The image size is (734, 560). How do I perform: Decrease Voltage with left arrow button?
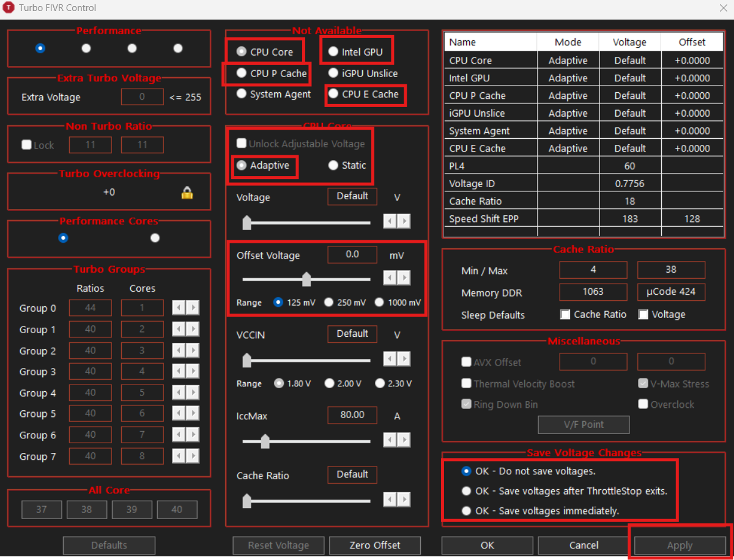click(x=390, y=221)
